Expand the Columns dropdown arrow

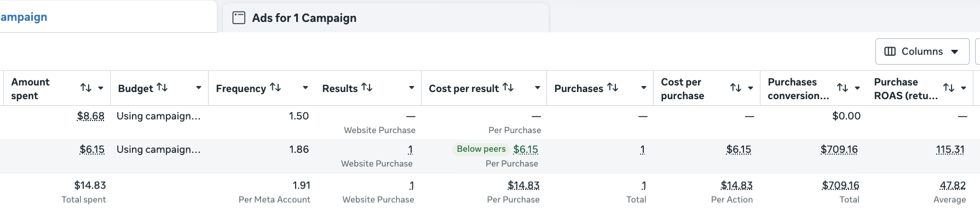point(955,52)
